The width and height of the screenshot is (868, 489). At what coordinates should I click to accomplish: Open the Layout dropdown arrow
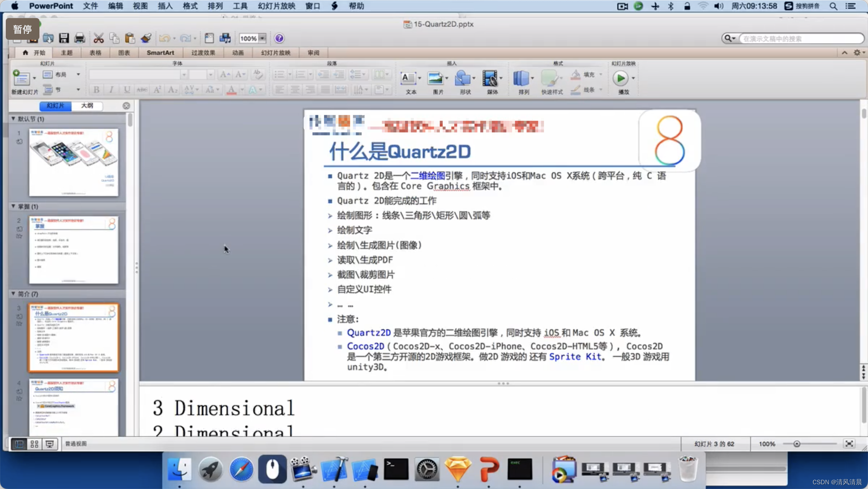click(x=78, y=75)
